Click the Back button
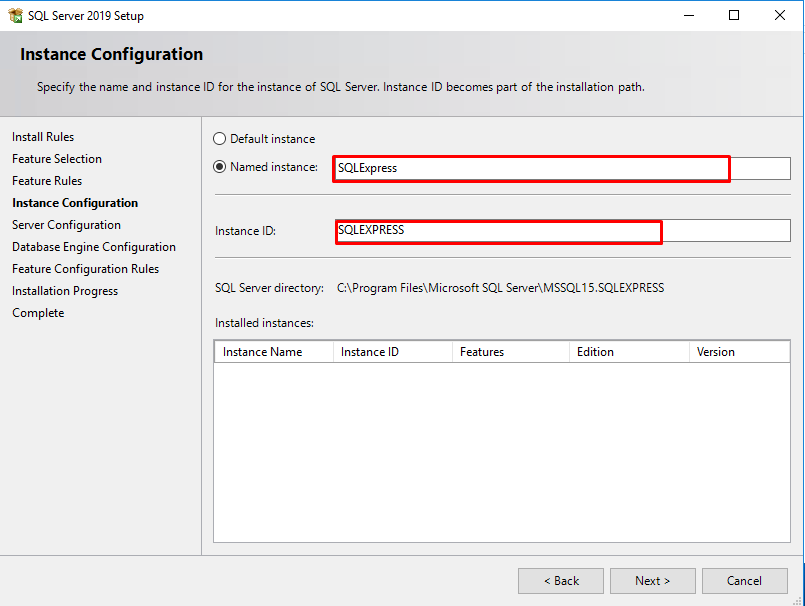Screen dimensions: 805x606 coord(561,581)
